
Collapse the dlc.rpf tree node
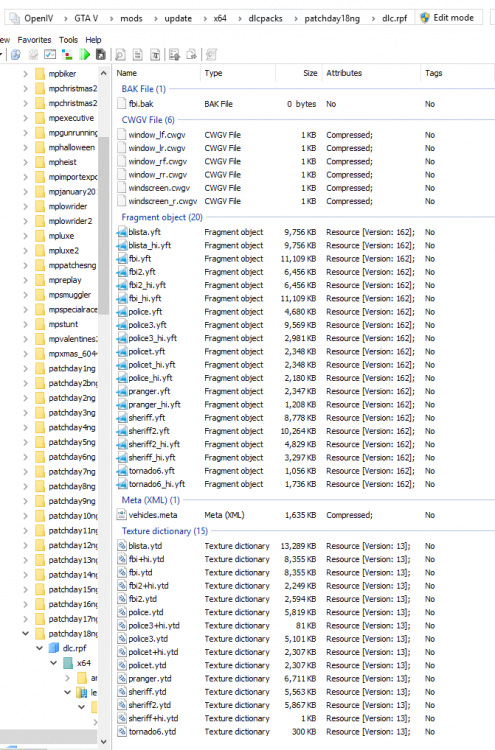[x=40, y=648]
